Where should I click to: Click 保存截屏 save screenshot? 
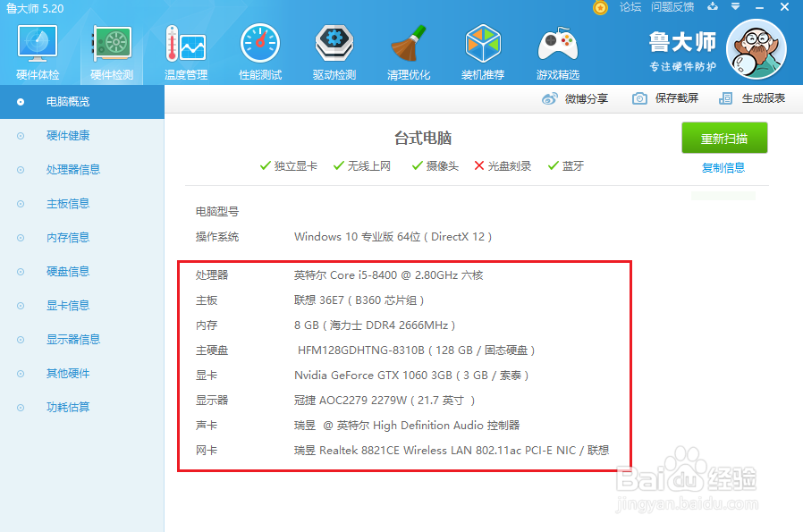677,98
